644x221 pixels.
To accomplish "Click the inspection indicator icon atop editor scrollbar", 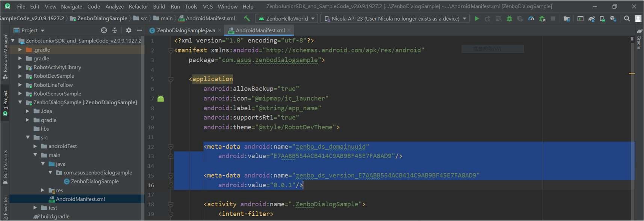I will (x=632, y=39).
